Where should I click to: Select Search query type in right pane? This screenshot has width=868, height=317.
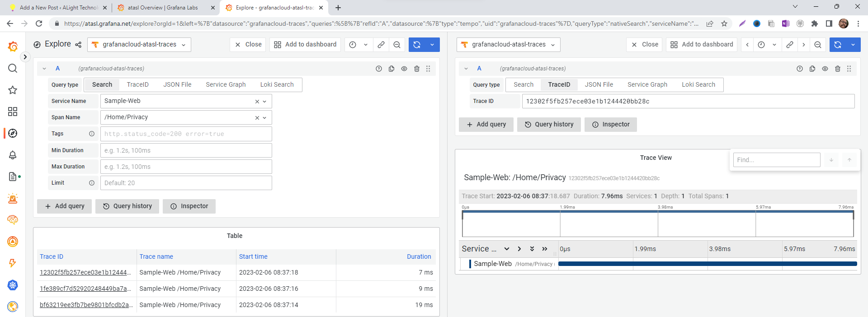pos(524,84)
